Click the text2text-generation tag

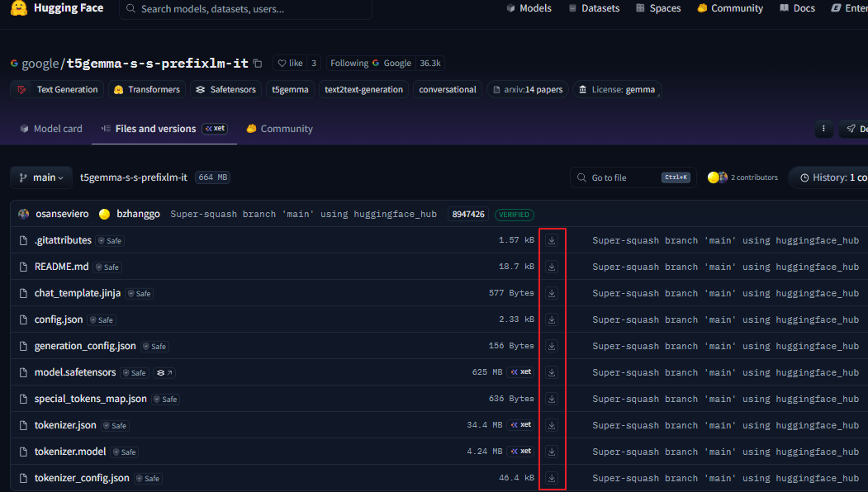[x=363, y=90]
